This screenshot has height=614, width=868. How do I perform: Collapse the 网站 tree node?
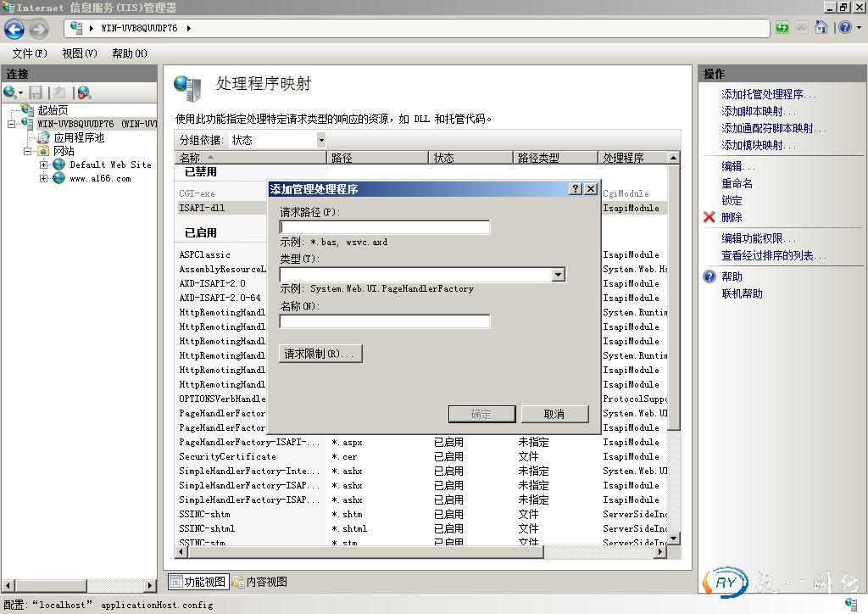point(29,149)
